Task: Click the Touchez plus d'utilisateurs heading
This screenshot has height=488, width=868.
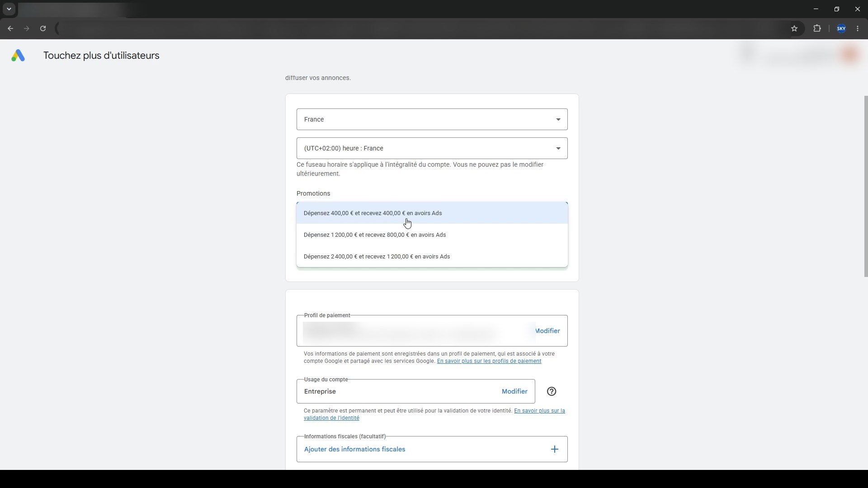Action: pyautogui.click(x=101, y=56)
